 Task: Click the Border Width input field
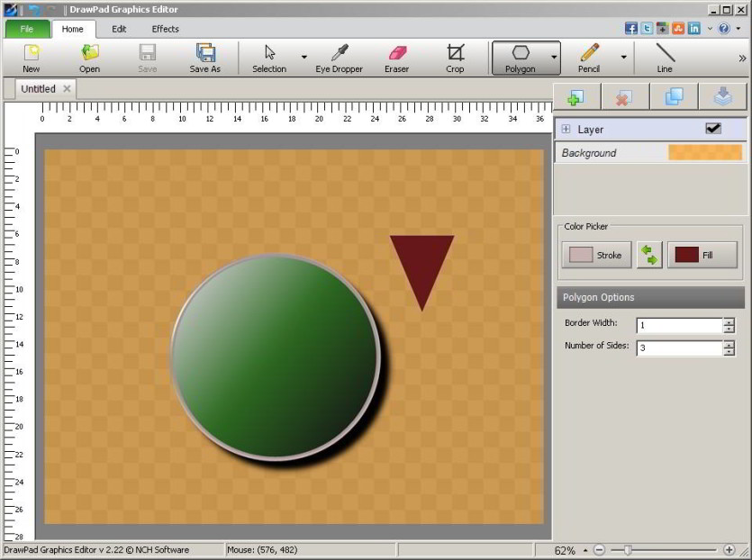click(679, 325)
